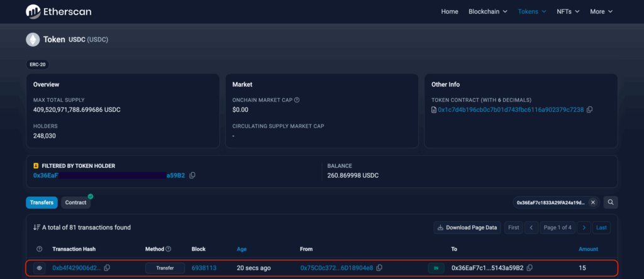Select the balance 260.869998 USDC text
644x279 pixels.
pyautogui.click(x=353, y=175)
